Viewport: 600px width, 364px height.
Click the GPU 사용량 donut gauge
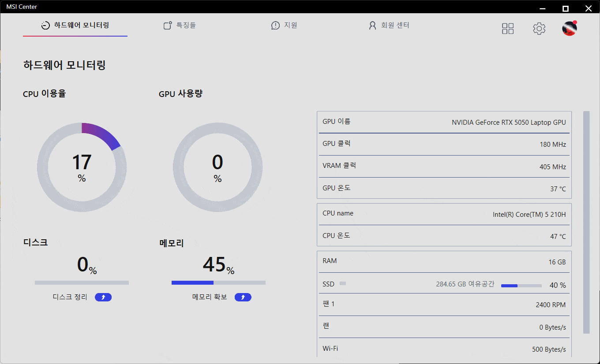tap(217, 167)
